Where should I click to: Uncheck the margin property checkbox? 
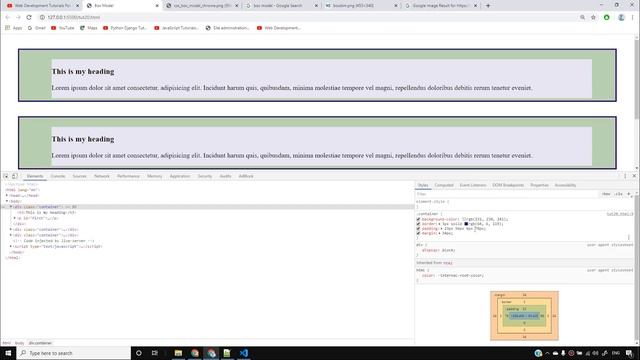(418, 233)
